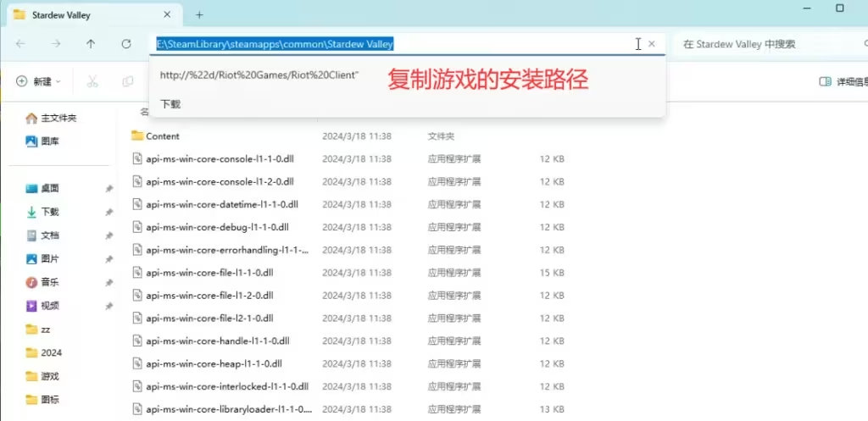Screen dimensions: 868x421
Task: Go up one folder level
Action: tap(91, 44)
